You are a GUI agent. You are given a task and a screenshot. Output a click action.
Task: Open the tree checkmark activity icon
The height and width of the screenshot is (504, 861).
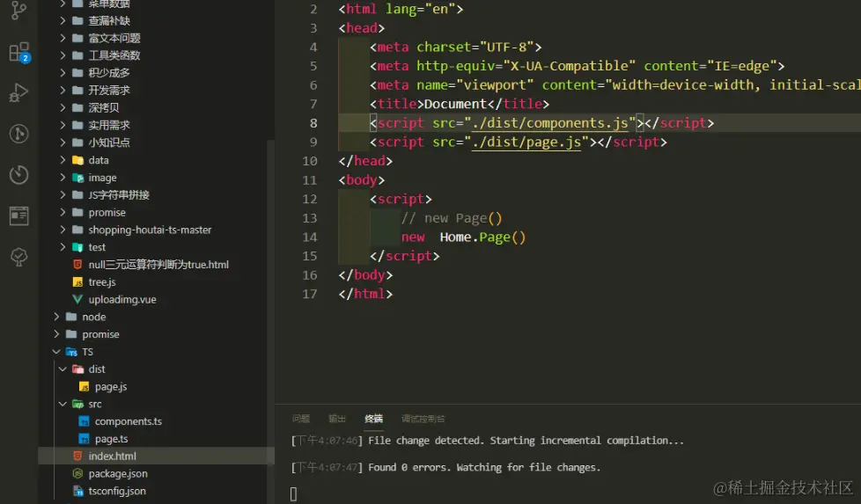[18, 257]
